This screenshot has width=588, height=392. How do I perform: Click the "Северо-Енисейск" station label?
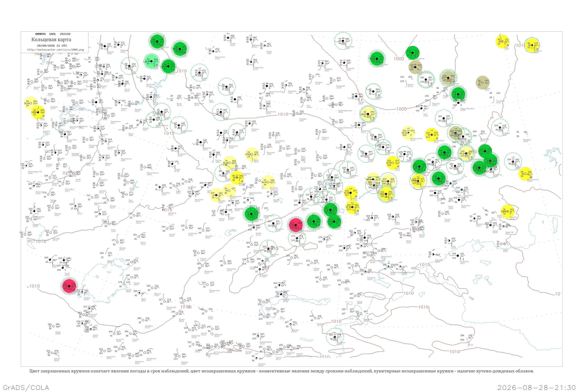[467, 109]
